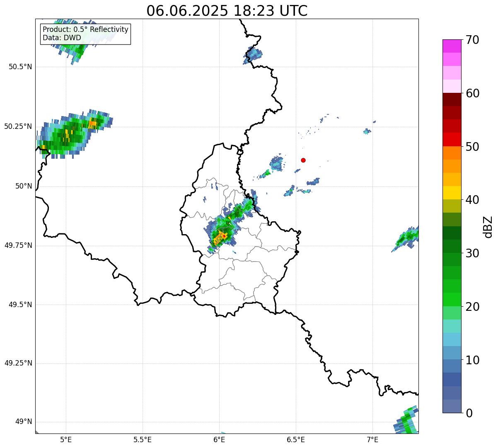
Task: Click the 49.75°N latitude label
Action: point(18,245)
